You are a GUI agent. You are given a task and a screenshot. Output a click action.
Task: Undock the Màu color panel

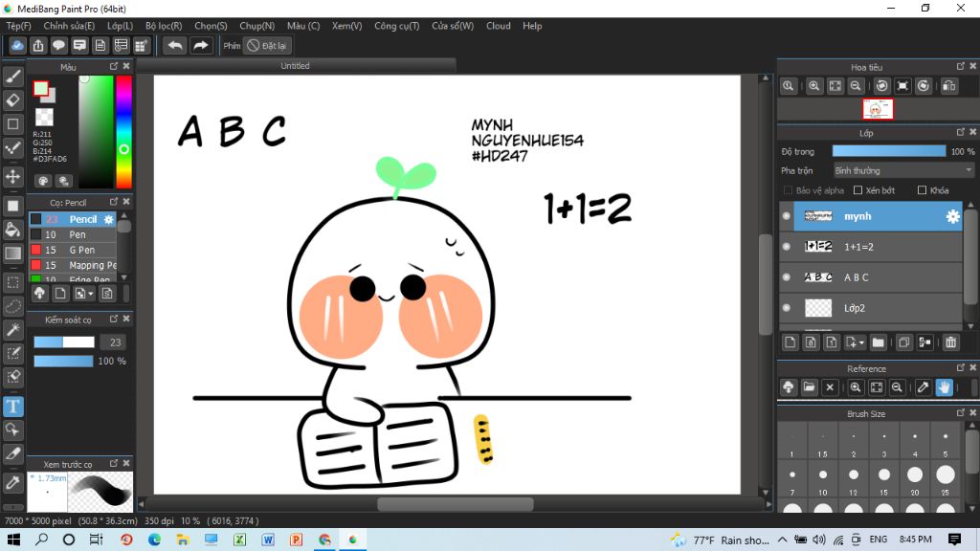(114, 66)
